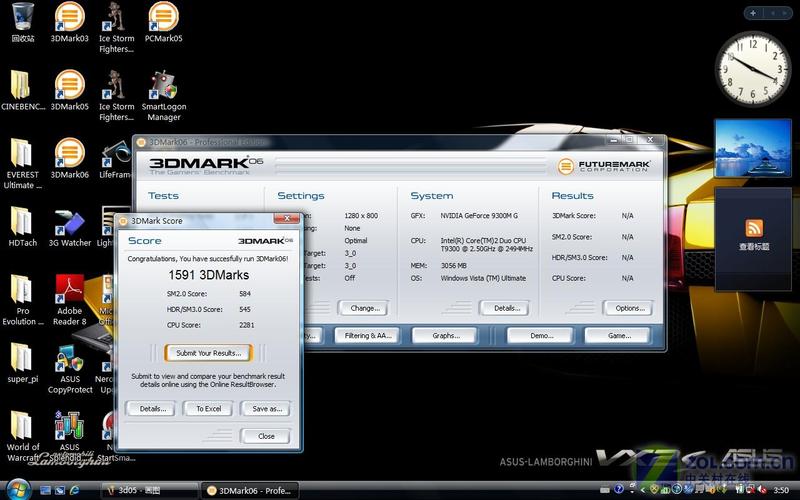800x500 pixels.
Task: Launch the 3G Watcher shortcut
Action: pos(69,227)
